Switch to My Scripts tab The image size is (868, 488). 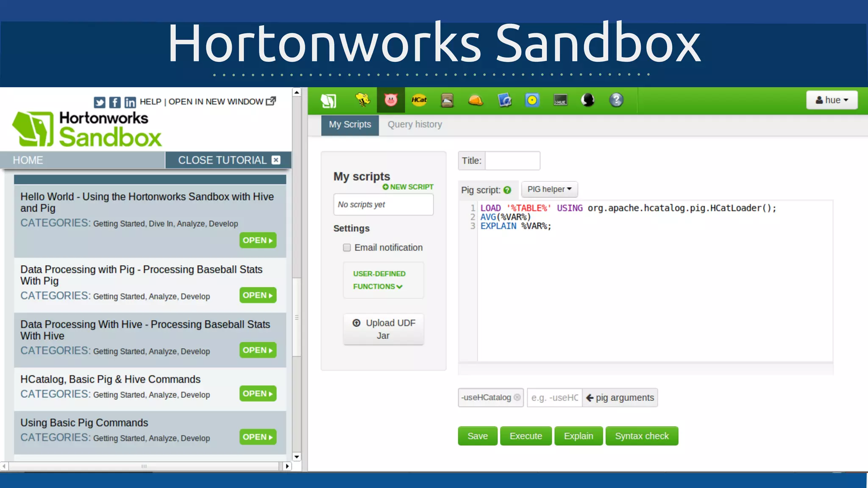pyautogui.click(x=350, y=125)
